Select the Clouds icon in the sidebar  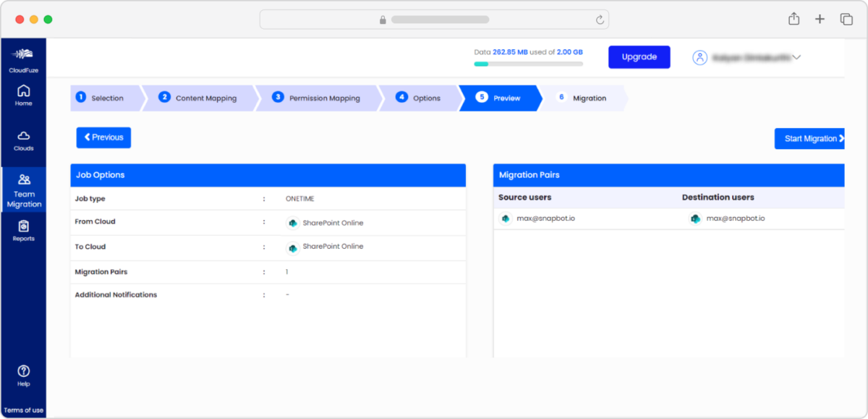pos(24,139)
